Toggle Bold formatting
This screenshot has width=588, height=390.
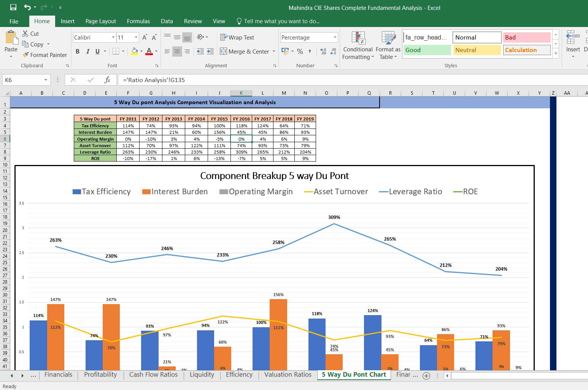(x=78, y=51)
